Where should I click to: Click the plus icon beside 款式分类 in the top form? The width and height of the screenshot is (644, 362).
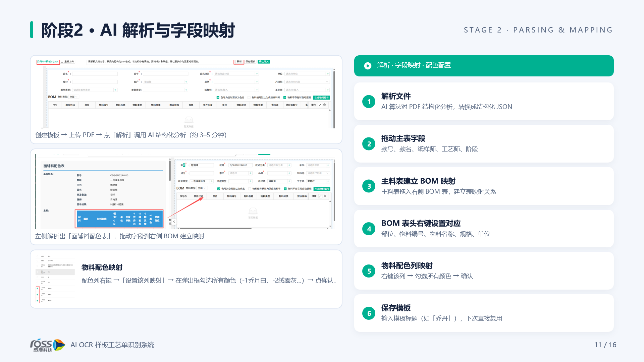click(257, 74)
